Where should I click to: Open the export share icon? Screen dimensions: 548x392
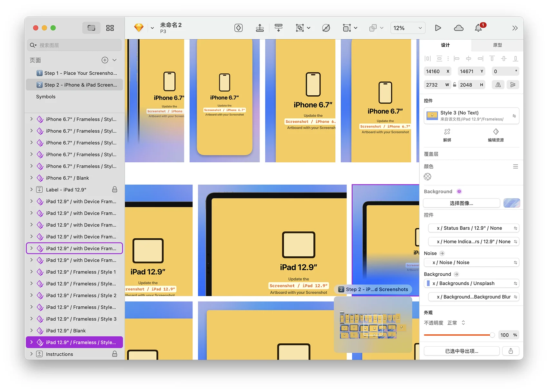tap(511, 351)
